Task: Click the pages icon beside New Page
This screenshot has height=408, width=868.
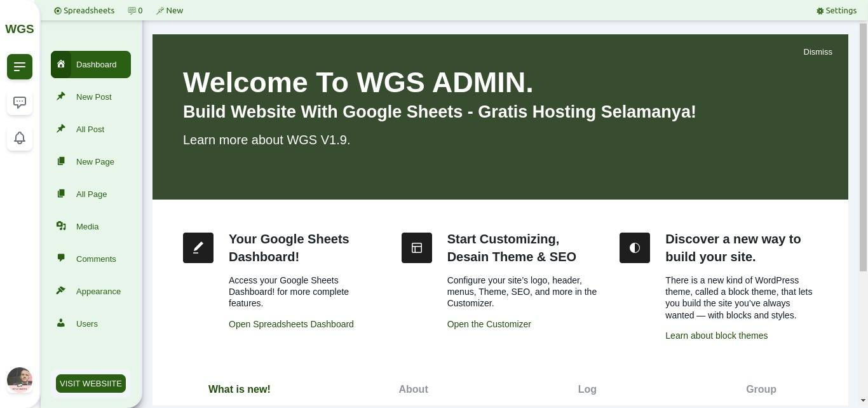Action: click(61, 161)
